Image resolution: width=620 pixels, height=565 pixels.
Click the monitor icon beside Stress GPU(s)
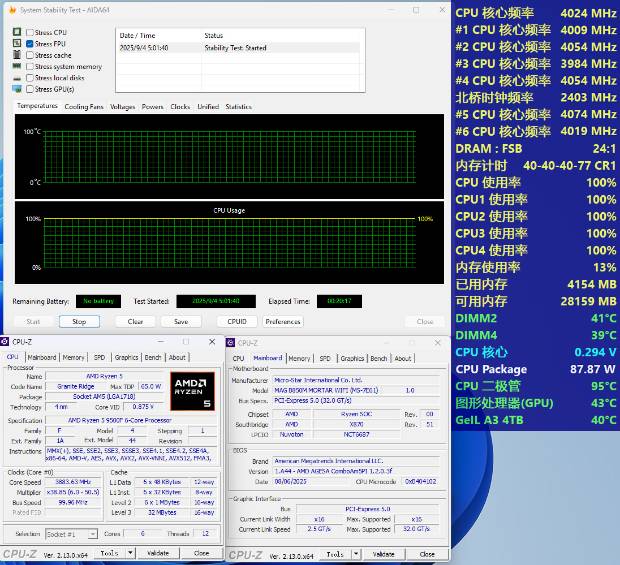tap(17, 89)
